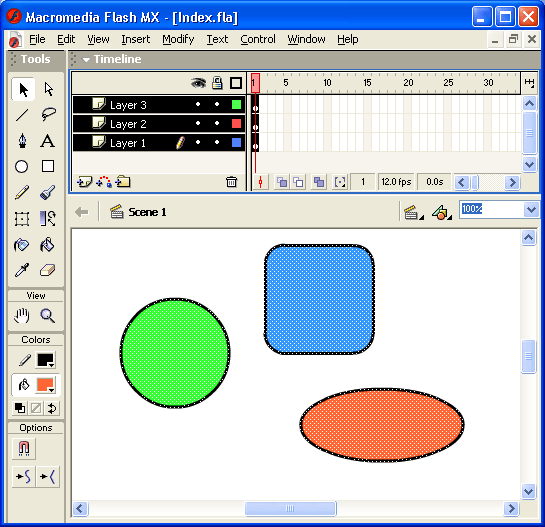The width and height of the screenshot is (545, 527).
Task: Hide all layers via eye header icon
Action: pyautogui.click(x=198, y=83)
